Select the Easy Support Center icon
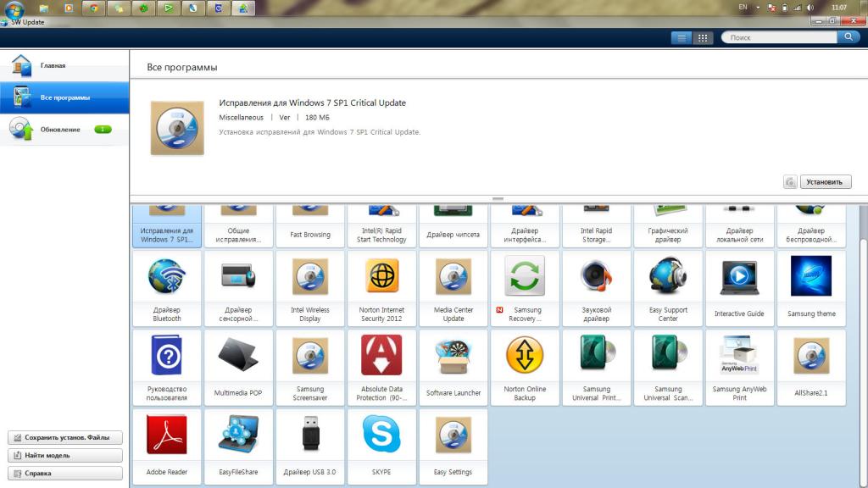The height and width of the screenshot is (488, 868). coord(668,275)
